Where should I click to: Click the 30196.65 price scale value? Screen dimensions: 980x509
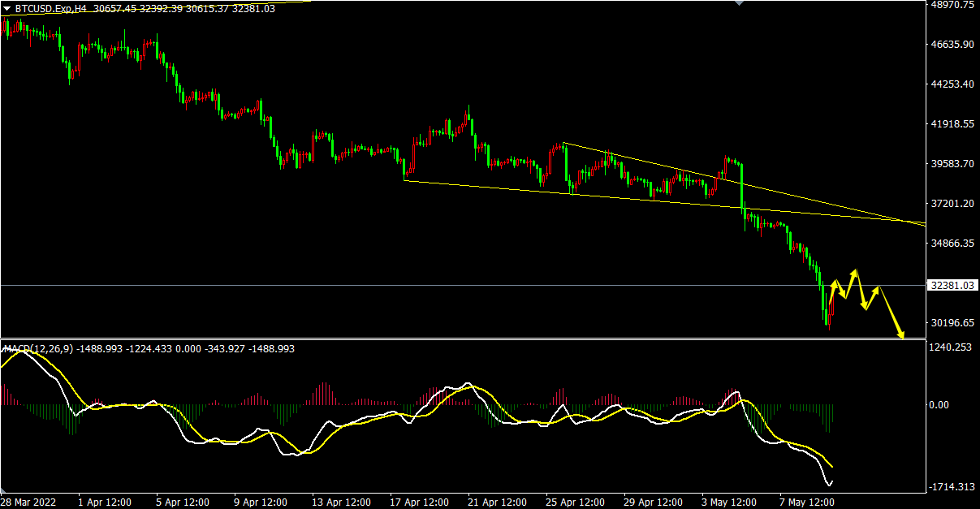pyautogui.click(x=952, y=323)
